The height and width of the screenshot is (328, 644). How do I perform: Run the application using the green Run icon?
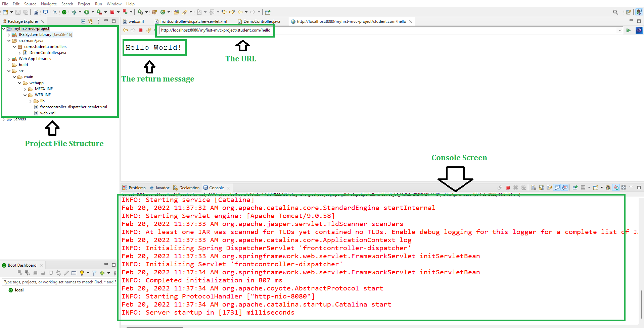coord(87,12)
